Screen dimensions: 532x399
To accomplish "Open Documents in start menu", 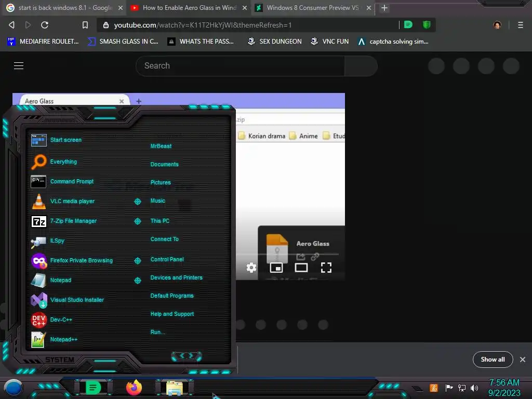I will click(164, 164).
